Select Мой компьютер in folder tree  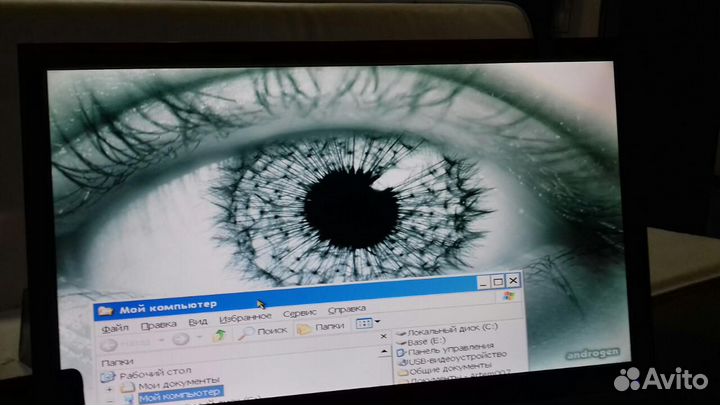click(x=180, y=396)
